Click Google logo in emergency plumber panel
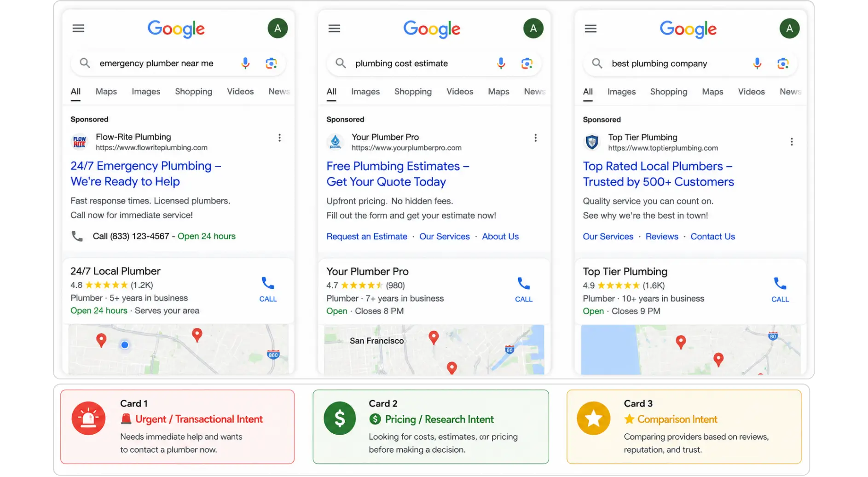868x477 pixels. [176, 29]
